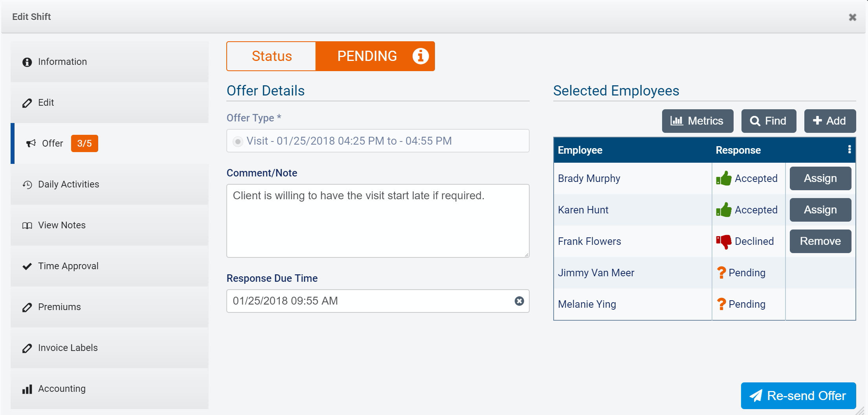
Task: Click the View Notes book icon
Action: [x=27, y=225]
